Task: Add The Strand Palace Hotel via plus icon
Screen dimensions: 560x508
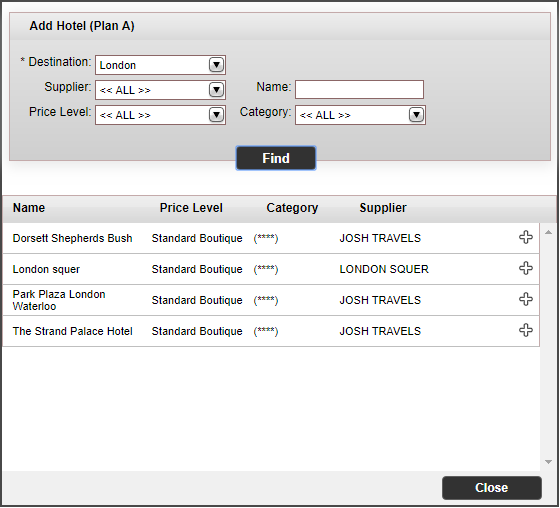Action: coord(525,331)
